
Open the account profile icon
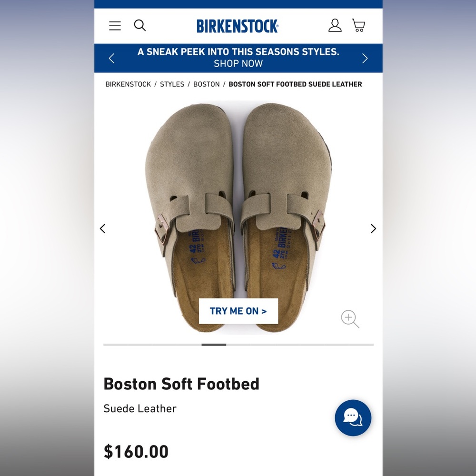click(x=335, y=26)
